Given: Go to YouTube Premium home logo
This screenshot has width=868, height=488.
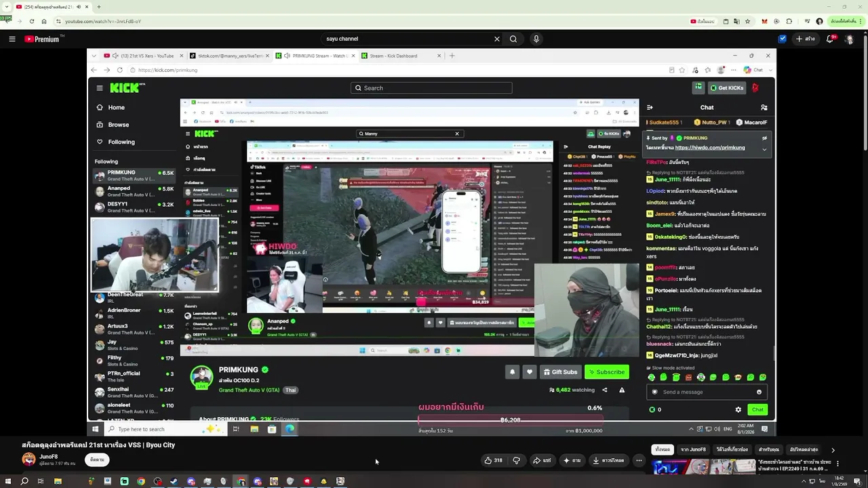Looking at the screenshot, I should point(44,39).
